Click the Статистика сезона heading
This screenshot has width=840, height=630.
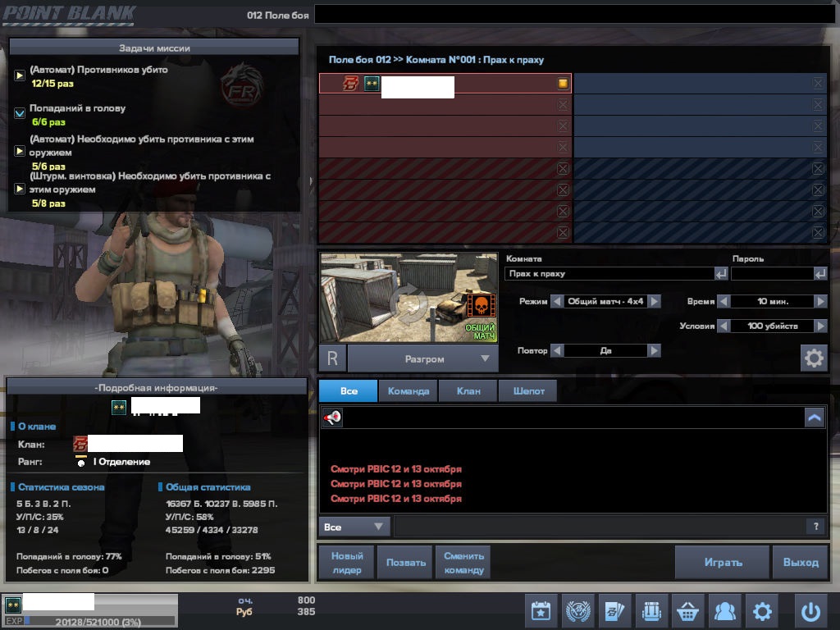[x=61, y=487]
